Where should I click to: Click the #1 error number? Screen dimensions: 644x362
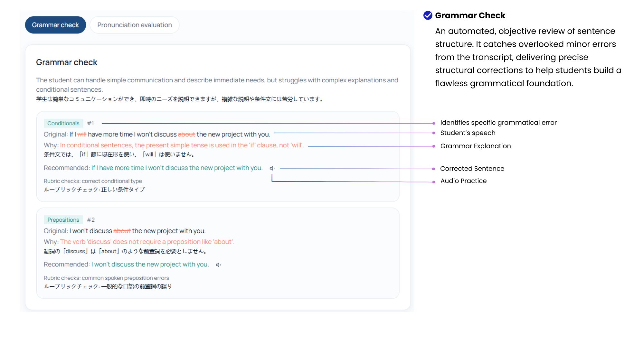click(x=90, y=123)
